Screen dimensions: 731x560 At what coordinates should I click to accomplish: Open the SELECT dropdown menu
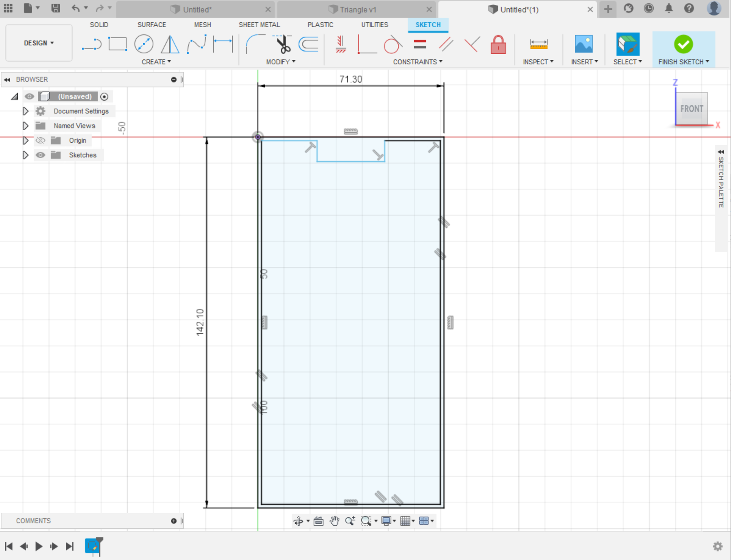pos(628,62)
